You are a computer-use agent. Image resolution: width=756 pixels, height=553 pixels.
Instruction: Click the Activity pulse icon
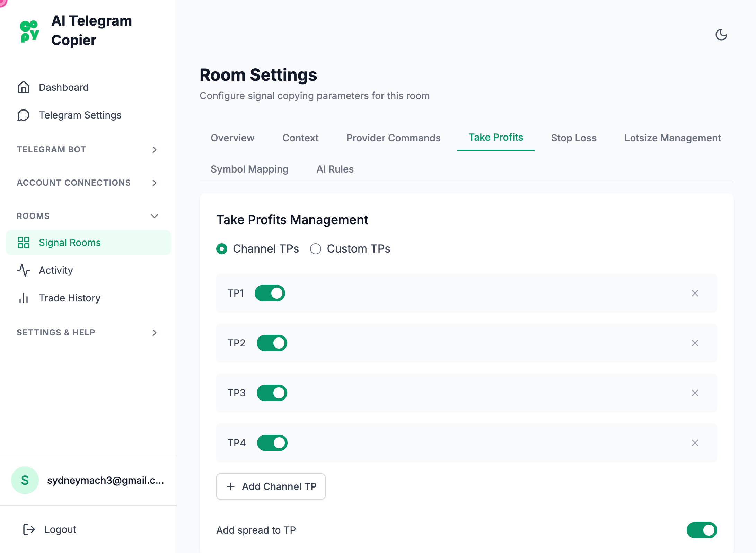coord(24,270)
